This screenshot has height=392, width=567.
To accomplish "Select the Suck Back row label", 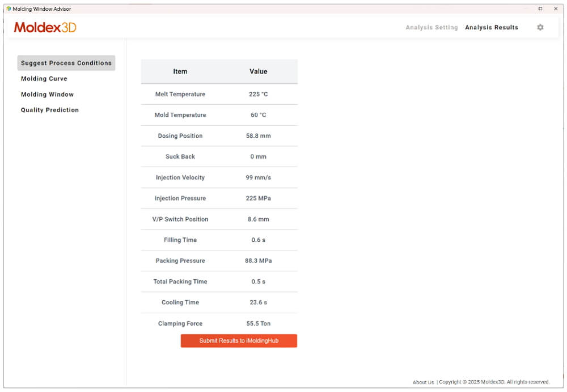I will [180, 156].
